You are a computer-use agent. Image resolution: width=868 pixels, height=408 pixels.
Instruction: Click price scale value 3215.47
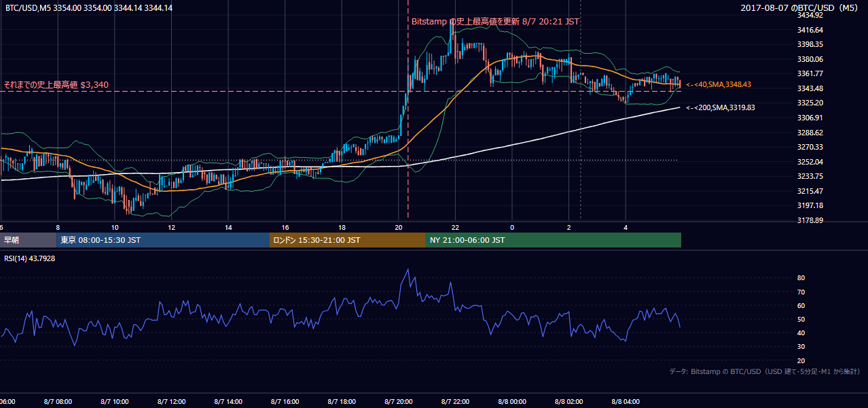810,191
